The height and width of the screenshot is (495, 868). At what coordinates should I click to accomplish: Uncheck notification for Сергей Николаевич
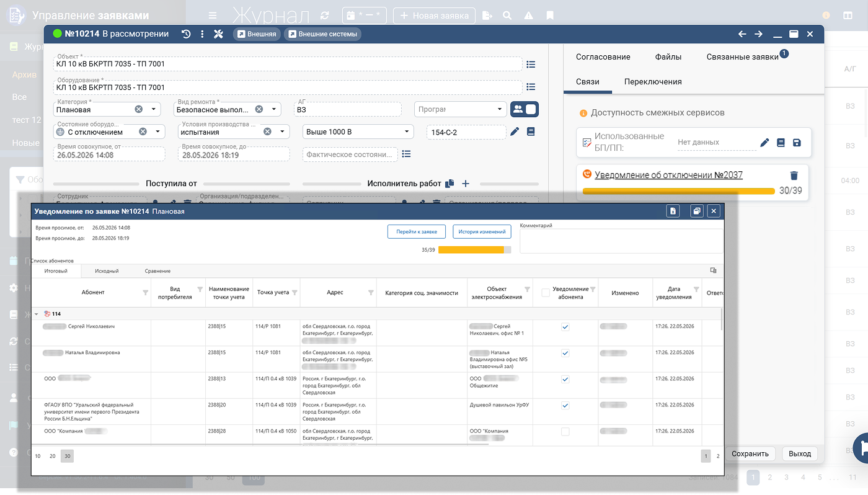click(x=565, y=327)
